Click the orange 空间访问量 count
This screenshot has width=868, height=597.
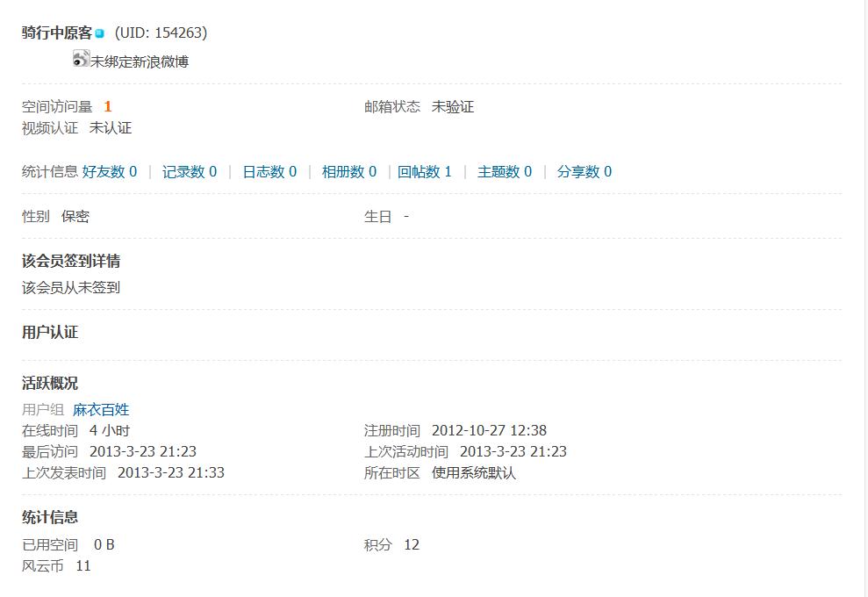pos(108,107)
